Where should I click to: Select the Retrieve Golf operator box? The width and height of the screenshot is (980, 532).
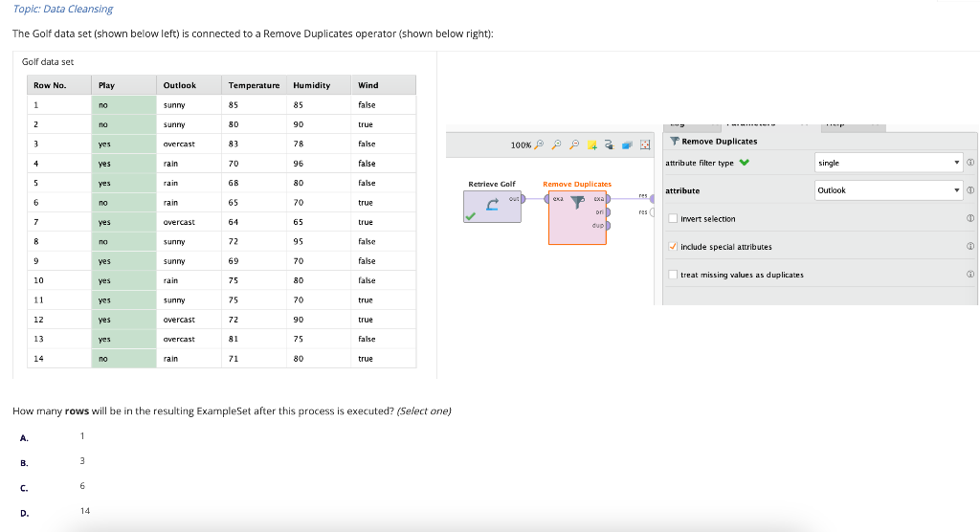(x=492, y=207)
